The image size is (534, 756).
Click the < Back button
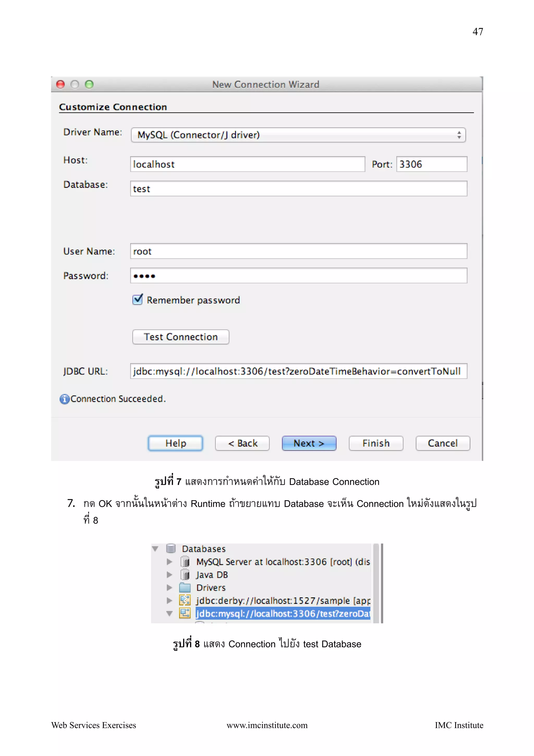tap(242, 443)
